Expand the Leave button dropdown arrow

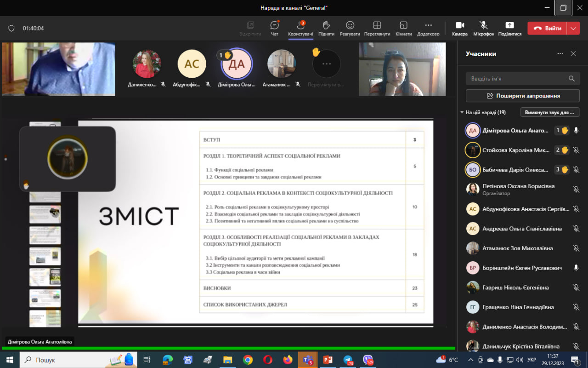(x=573, y=28)
